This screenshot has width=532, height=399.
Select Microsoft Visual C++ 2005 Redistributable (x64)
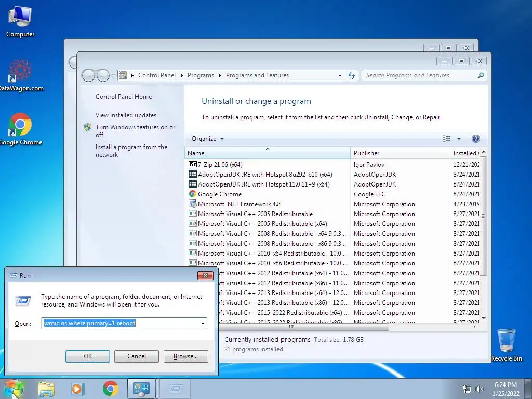tap(262, 223)
